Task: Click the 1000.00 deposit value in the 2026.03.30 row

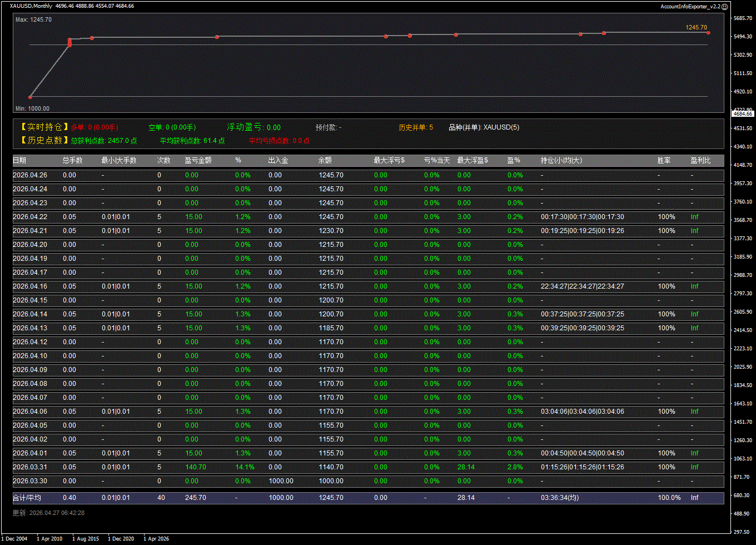Action: click(x=281, y=481)
